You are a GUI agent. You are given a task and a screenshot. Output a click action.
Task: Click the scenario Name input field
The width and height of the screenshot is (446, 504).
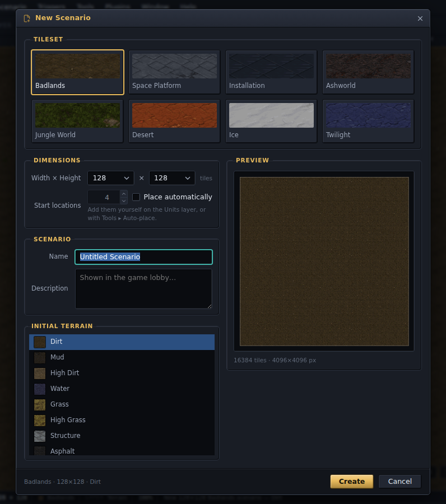coord(143,257)
